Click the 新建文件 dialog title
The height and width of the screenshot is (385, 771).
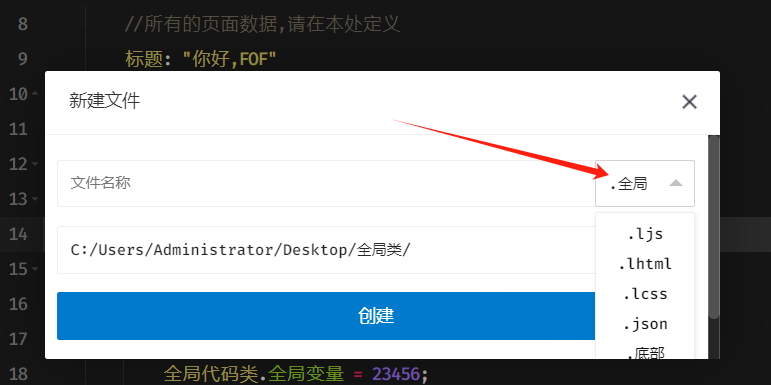pos(105,101)
